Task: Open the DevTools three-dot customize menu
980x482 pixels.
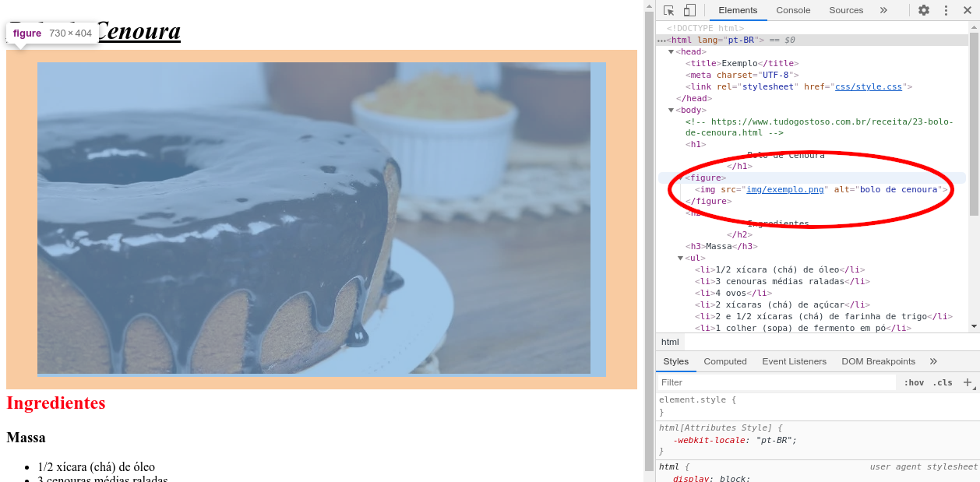Action: (946, 10)
